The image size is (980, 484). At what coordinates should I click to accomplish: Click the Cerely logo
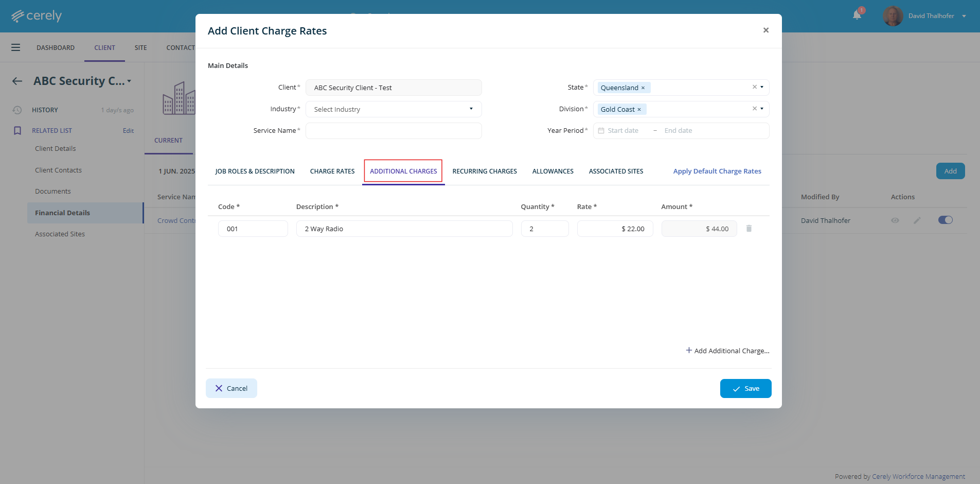(x=37, y=16)
